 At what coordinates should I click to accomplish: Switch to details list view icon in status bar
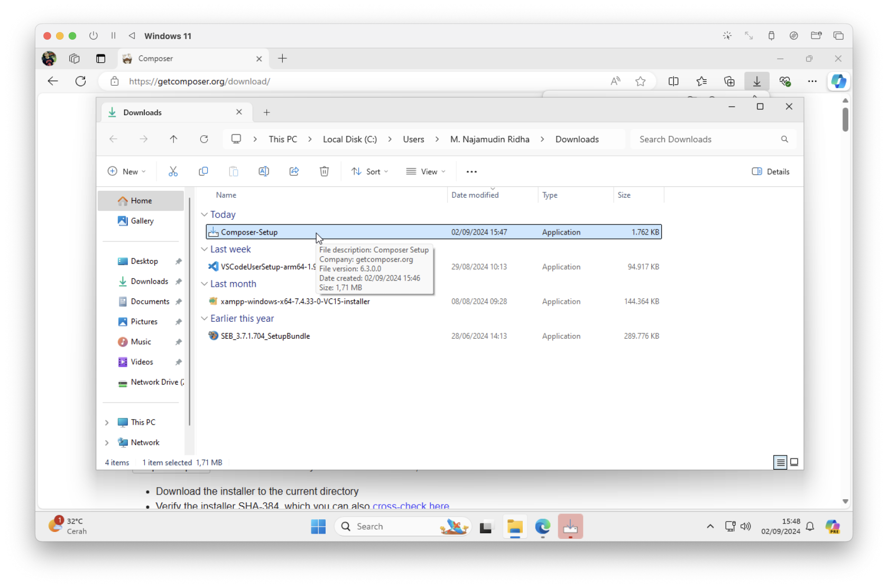[x=780, y=462]
